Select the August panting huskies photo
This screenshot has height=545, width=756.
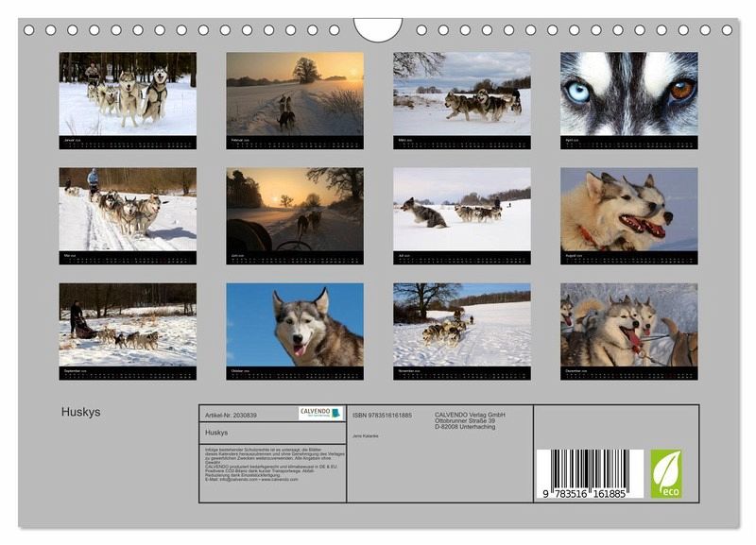coord(628,209)
